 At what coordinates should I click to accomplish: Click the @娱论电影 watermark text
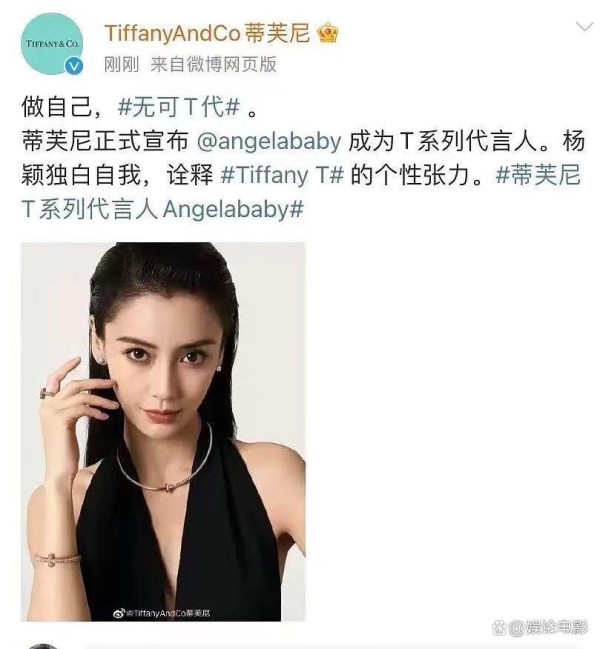pyautogui.click(x=548, y=628)
